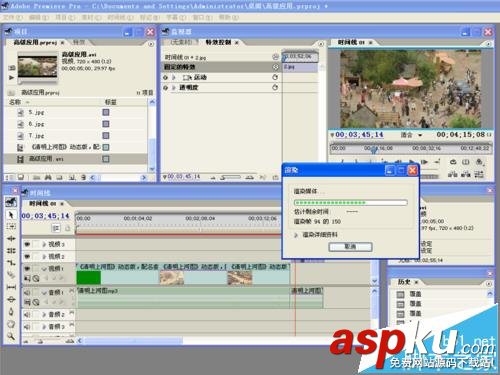Toggle the Opacity effect on/off

(x=165, y=88)
